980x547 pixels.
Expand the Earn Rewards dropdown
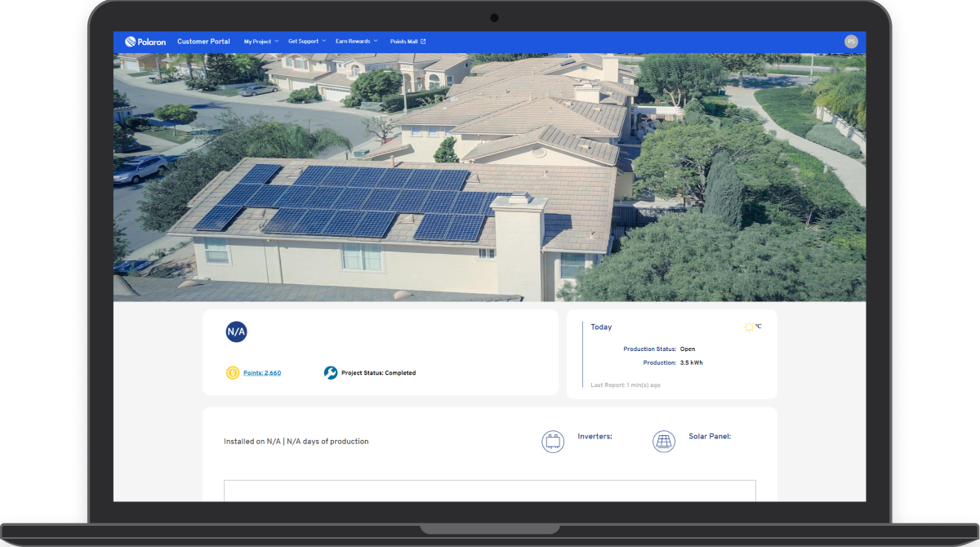356,42
